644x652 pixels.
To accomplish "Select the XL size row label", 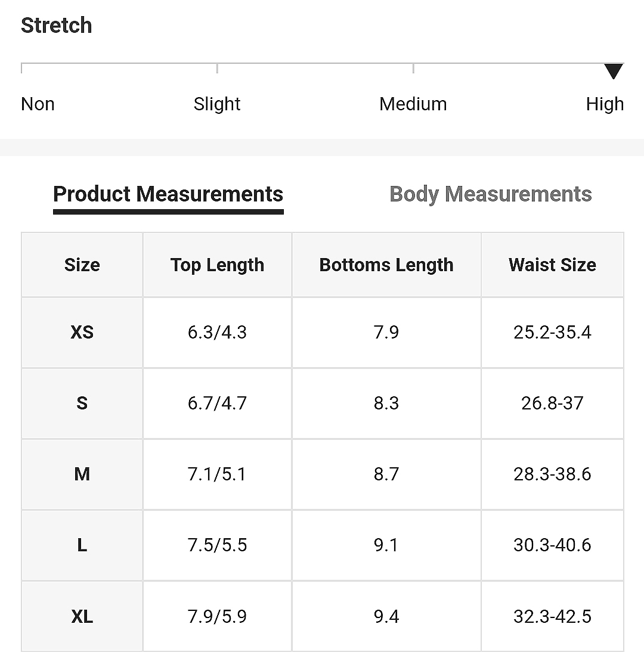I will click(82, 616).
